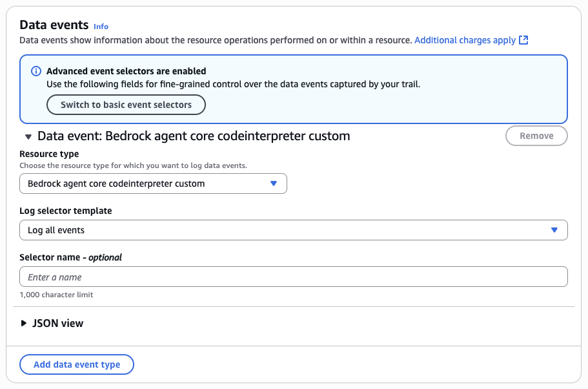Switch to basic event selectors
Image resolution: width=588 pixels, height=389 pixels.
(x=126, y=105)
